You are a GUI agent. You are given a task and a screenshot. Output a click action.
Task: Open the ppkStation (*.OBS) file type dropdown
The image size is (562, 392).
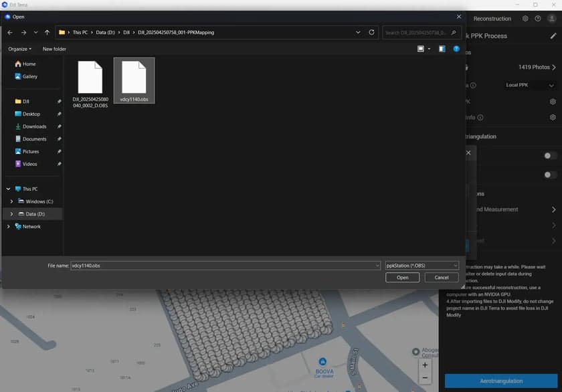[x=421, y=266]
